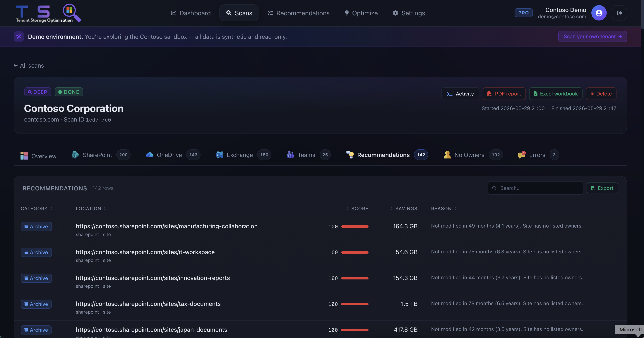The width and height of the screenshot is (644, 338).
Task: Click the Tenant Storage Optimisation logo
Action: [48, 13]
